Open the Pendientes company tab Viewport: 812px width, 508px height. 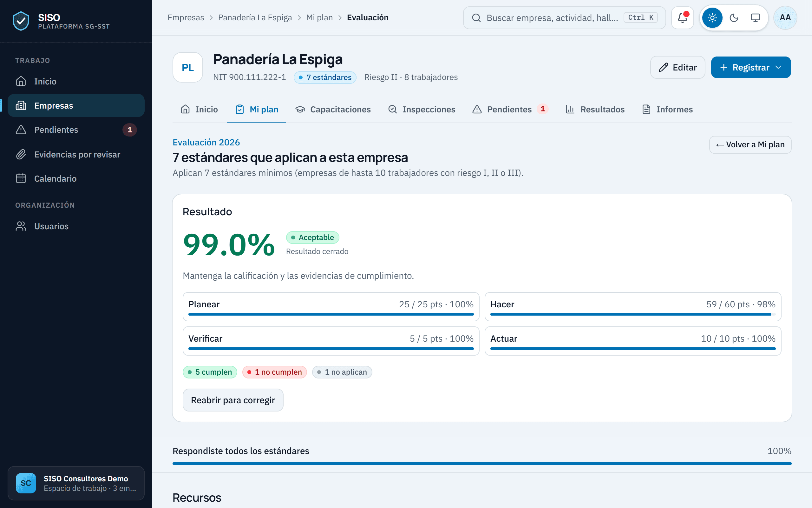(510, 109)
